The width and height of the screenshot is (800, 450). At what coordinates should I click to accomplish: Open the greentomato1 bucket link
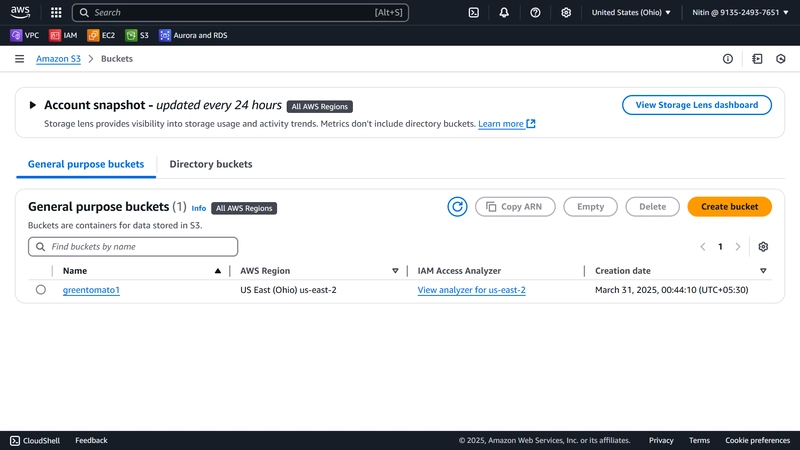tap(91, 290)
